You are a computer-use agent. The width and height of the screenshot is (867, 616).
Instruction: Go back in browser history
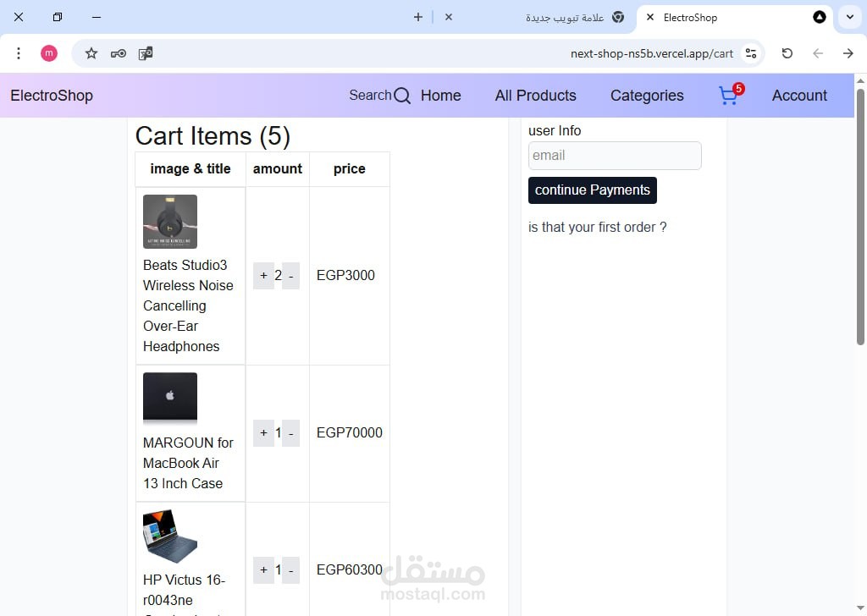click(x=818, y=53)
